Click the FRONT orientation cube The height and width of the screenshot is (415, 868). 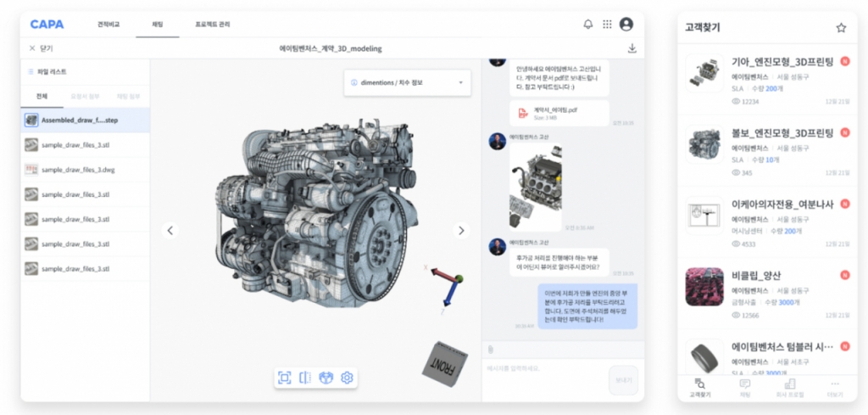click(x=444, y=364)
